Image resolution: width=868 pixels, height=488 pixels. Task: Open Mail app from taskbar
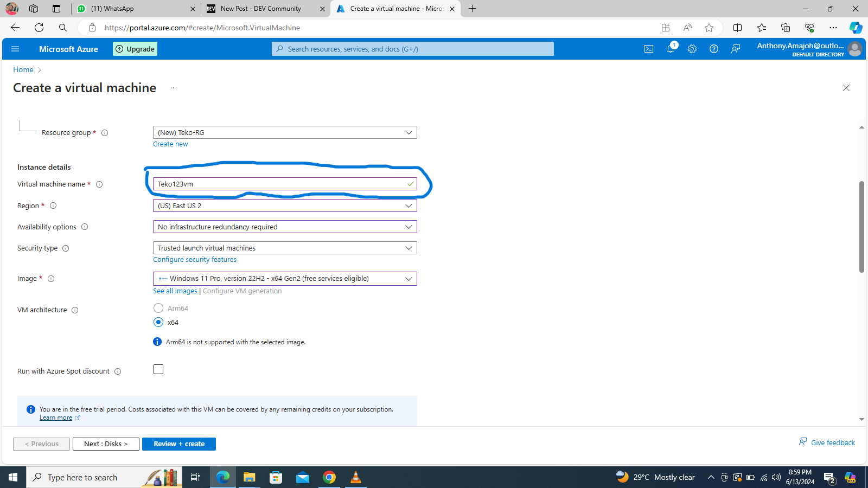(303, 477)
